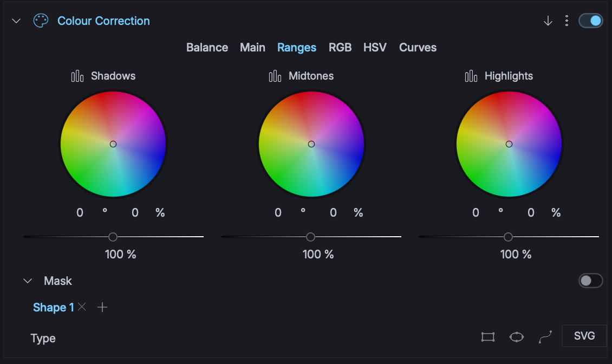The height and width of the screenshot is (364, 612).
Task: Choose the rectangle mask type icon
Action: point(488,337)
